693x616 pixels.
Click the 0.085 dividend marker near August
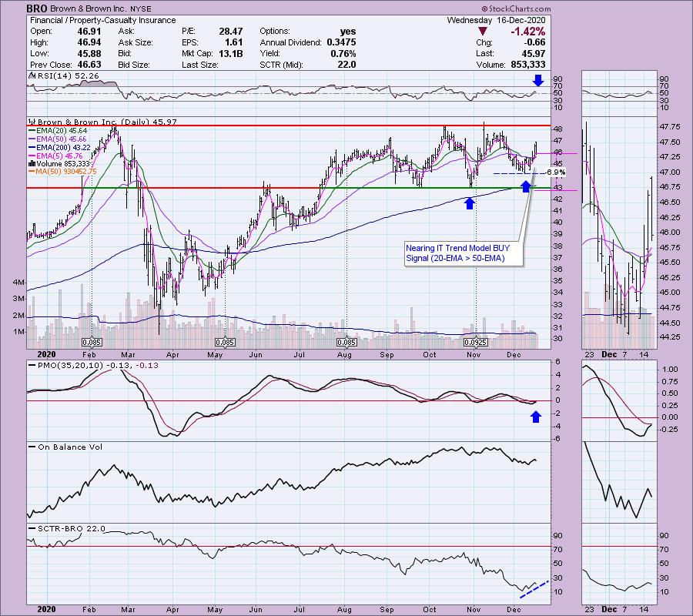346,343
